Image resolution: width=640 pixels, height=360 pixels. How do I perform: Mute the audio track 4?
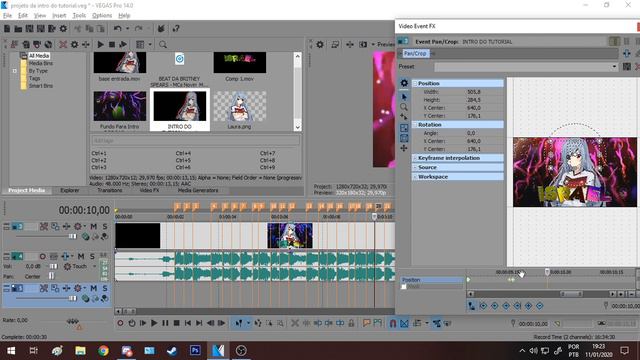[x=81, y=256]
